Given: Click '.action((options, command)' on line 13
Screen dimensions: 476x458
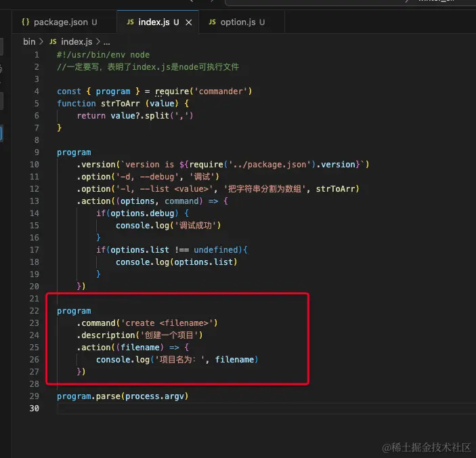Looking at the screenshot, I should (139, 201).
